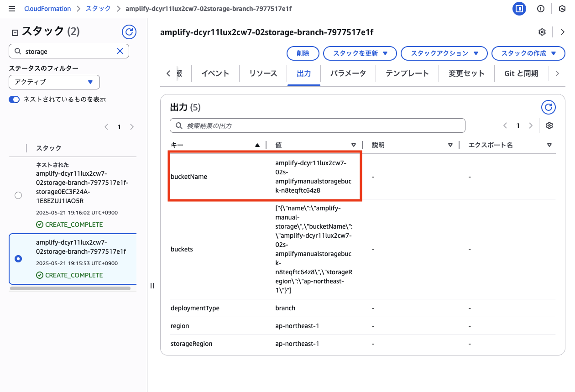Open スタック breadcrumb link
Screen dimensions: 575x392
pyautogui.click(x=99, y=9)
